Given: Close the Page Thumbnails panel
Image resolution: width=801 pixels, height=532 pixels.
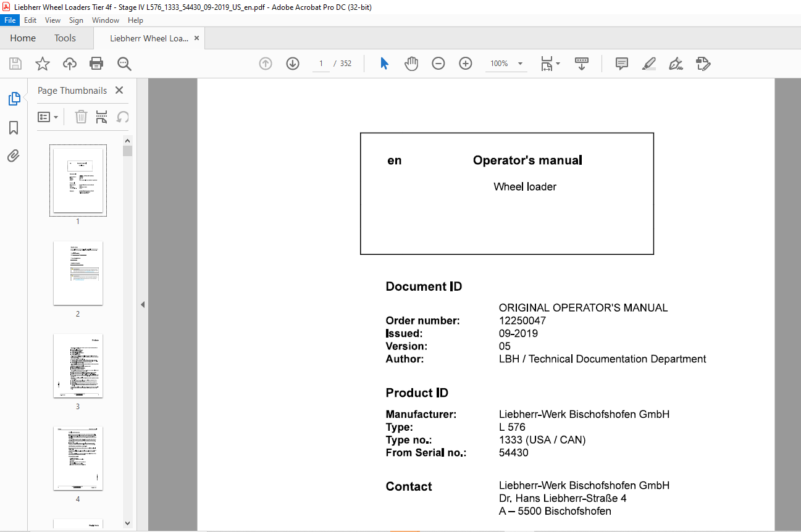Looking at the screenshot, I should pos(119,90).
